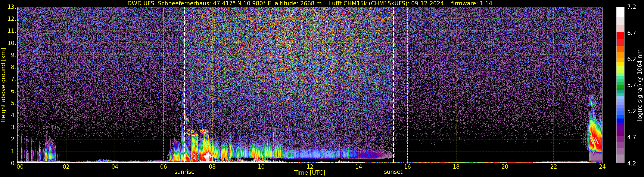The width and height of the screenshot is (644, 177).
Task: Click the '02' tick on the time axis
Action: click(66, 167)
